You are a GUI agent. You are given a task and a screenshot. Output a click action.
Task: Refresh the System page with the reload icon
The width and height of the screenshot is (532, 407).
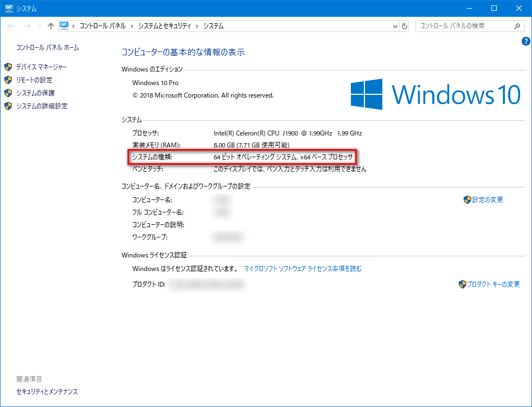(x=405, y=26)
